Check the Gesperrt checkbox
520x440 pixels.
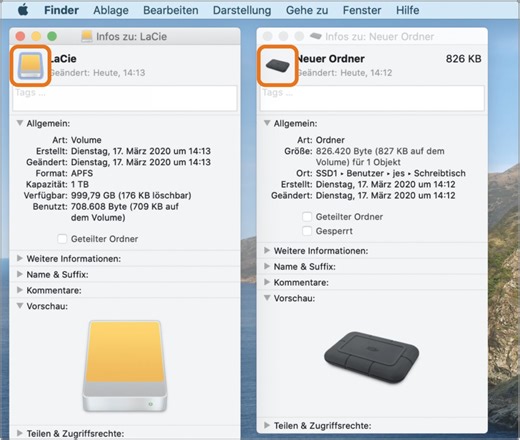click(x=307, y=231)
